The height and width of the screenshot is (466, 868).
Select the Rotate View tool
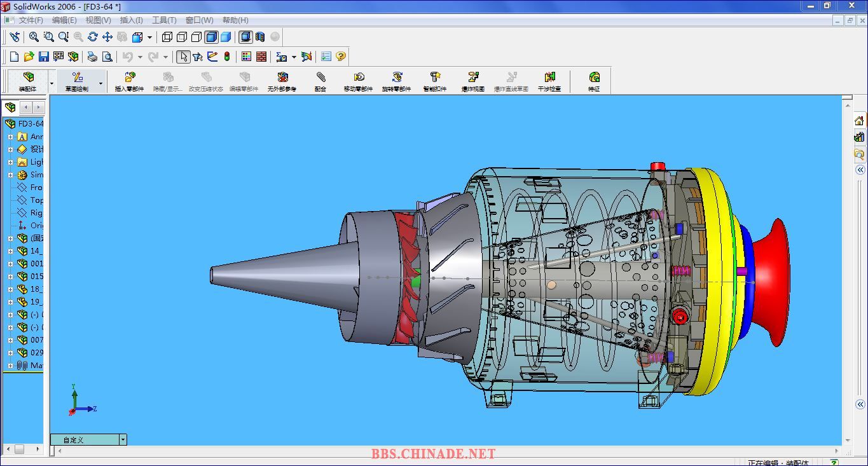pos(93,37)
